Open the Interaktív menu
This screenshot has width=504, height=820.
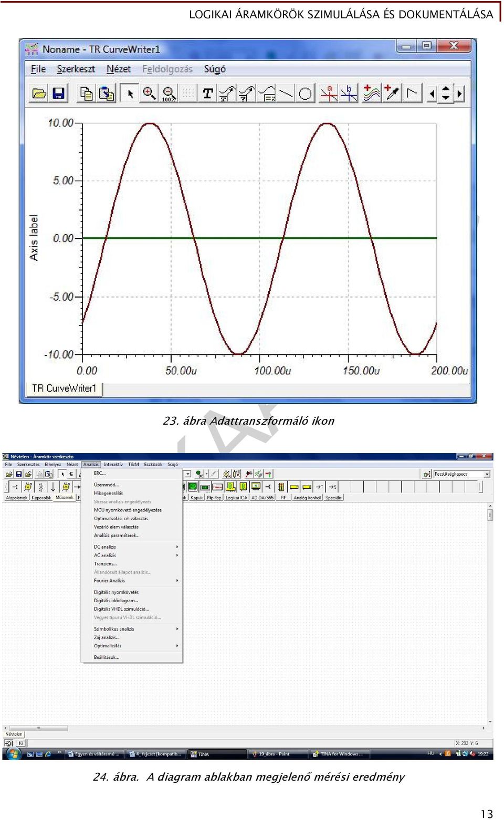tap(113, 465)
